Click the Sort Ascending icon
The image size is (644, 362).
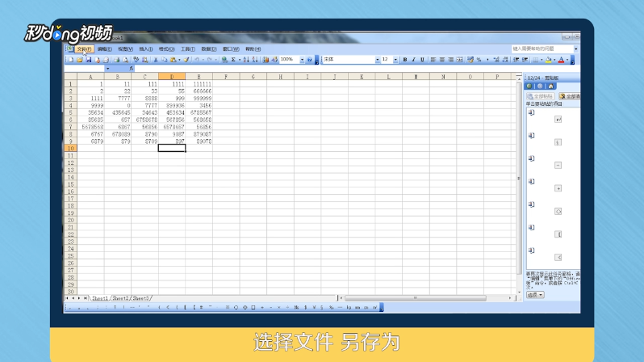246,60
